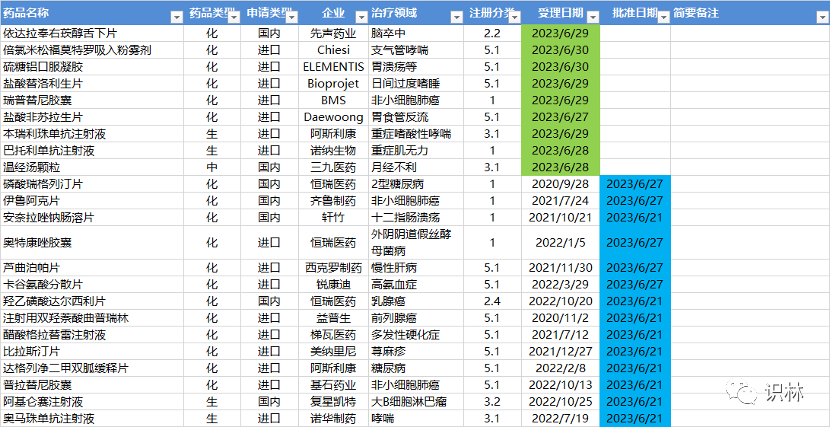
Task: Open the 药品名称 column filter dropdown
Action: pyautogui.click(x=176, y=17)
